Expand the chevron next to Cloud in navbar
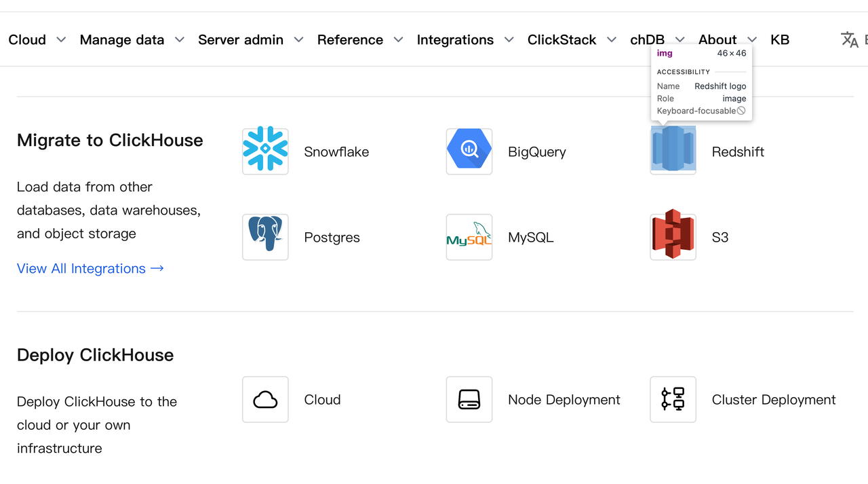Viewport: 868px width, 484px height. [x=61, y=40]
